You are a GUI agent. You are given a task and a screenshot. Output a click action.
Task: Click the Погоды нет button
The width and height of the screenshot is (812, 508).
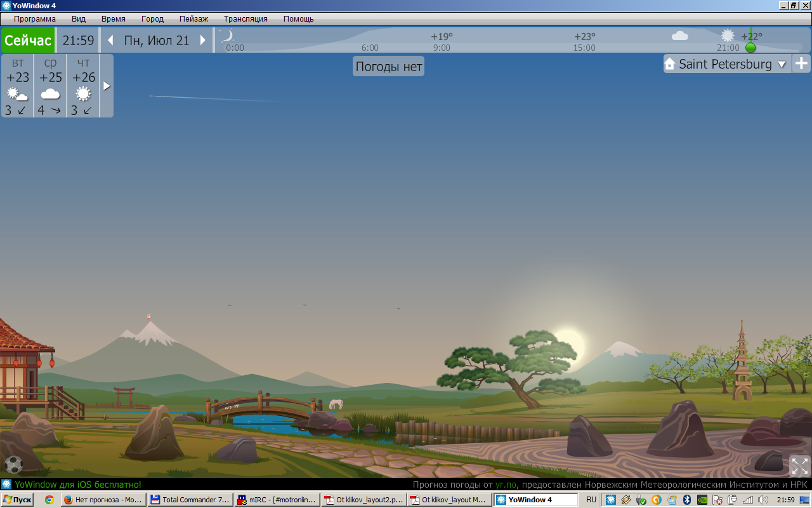point(388,67)
